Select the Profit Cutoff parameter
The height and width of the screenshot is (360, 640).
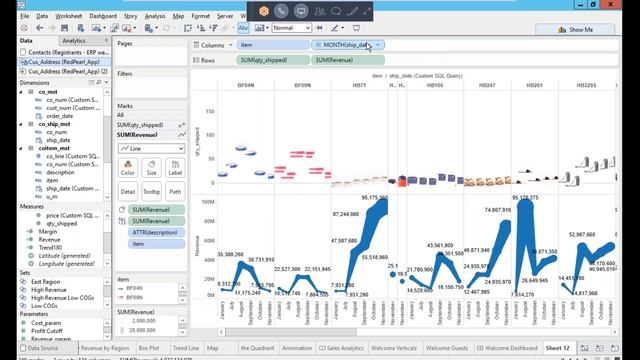[x=47, y=331]
